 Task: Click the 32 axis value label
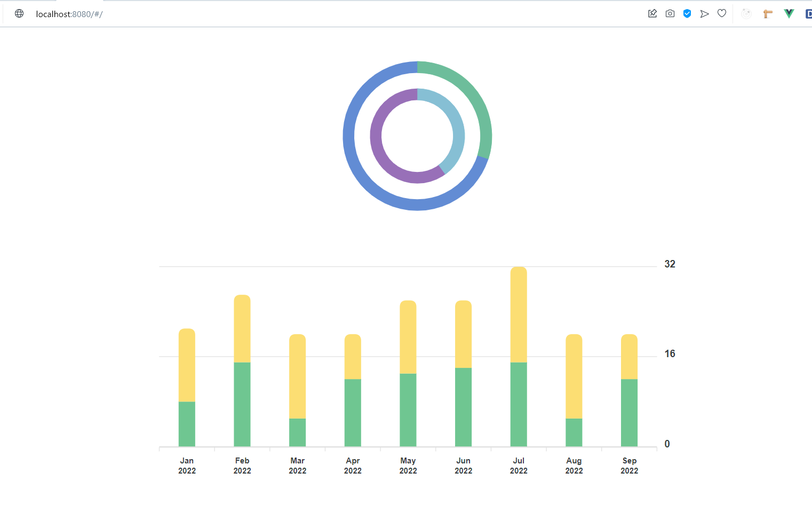(x=670, y=264)
